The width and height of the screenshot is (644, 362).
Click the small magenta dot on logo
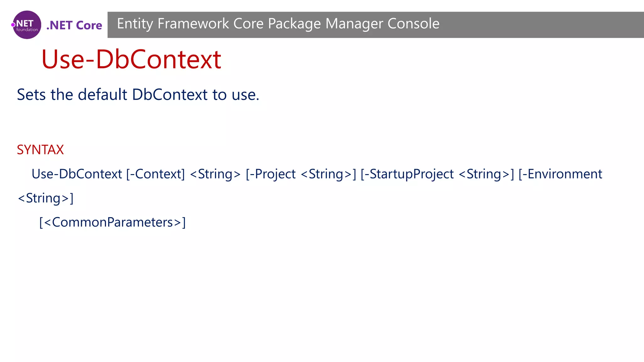pos(13,25)
